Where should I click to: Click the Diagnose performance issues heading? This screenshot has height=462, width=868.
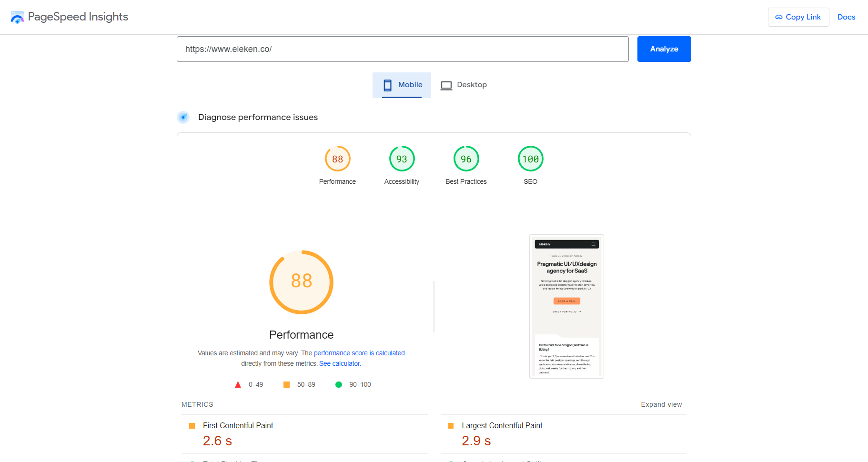(258, 117)
